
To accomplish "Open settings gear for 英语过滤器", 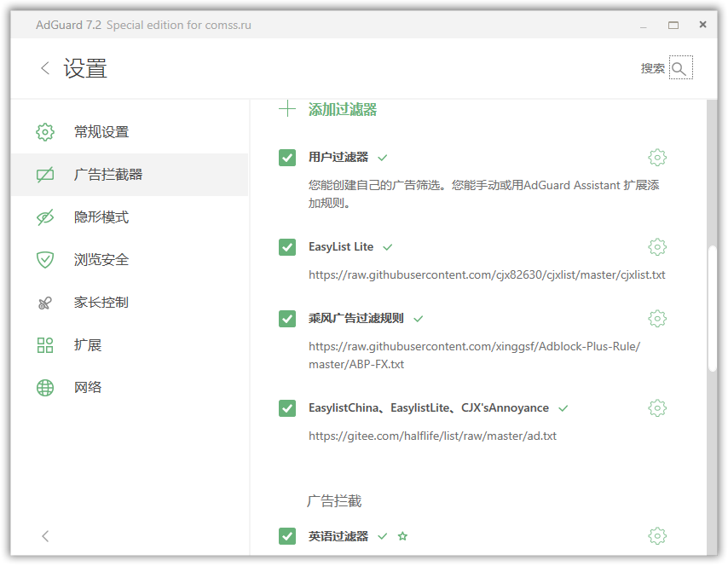I will click(657, 536).
